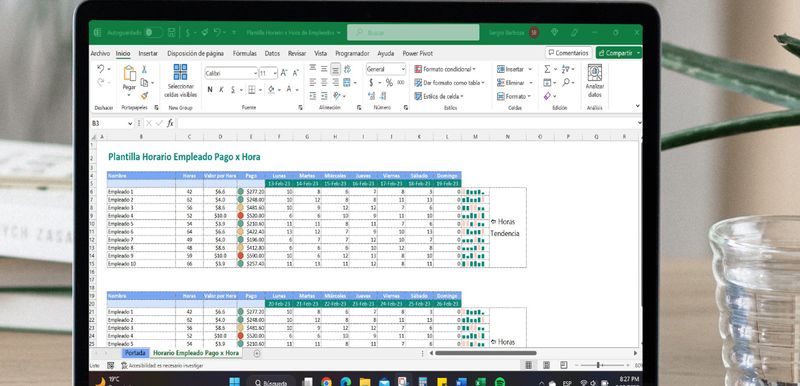This screenshot has width=800, height=386.
Task: Open the Archivo menu
Action: (100, 53)
